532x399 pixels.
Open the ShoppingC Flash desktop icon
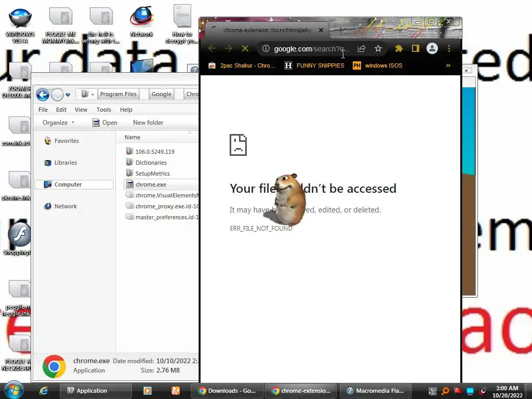click(x=17, y=239)
